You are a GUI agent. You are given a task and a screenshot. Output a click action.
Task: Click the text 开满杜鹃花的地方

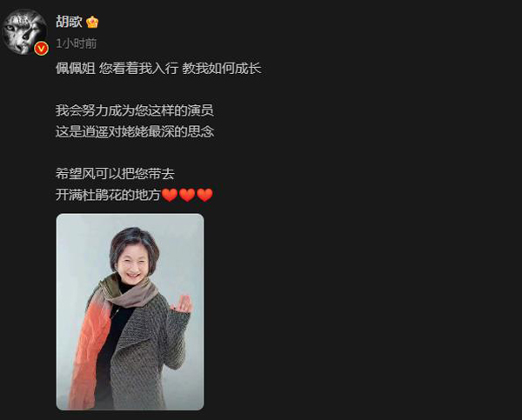[x=108, y=195]
